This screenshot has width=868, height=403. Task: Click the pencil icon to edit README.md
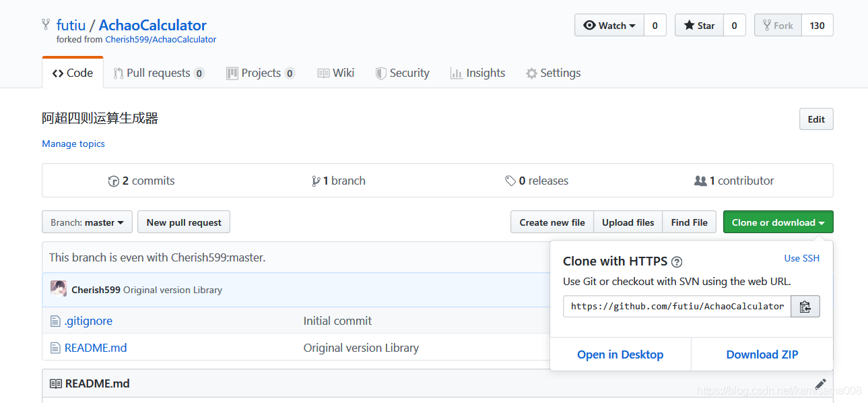tap(820, 383)
